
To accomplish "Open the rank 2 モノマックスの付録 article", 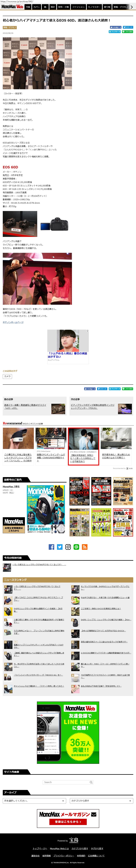I will [105, 587].
